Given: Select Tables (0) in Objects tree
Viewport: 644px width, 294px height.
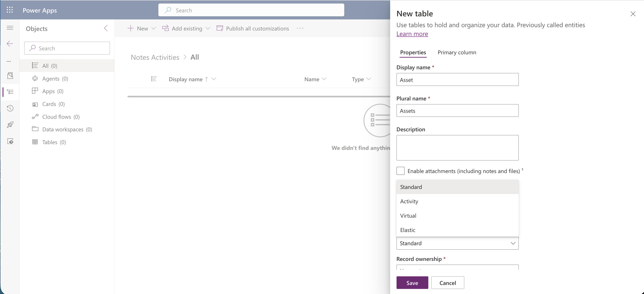Looking at the screenshot, I should pyautogui.click(x=67, y=142).
